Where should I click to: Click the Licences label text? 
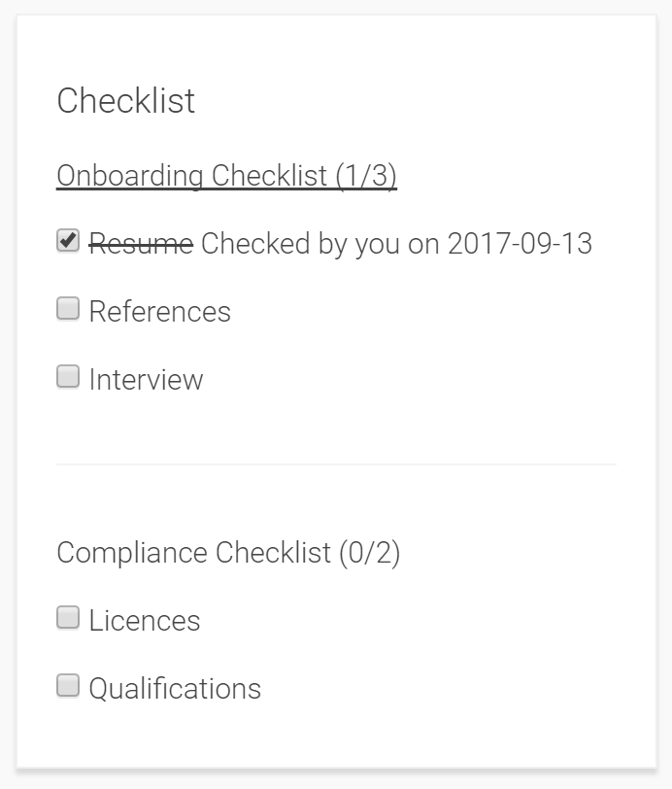[x=145, y=621]
